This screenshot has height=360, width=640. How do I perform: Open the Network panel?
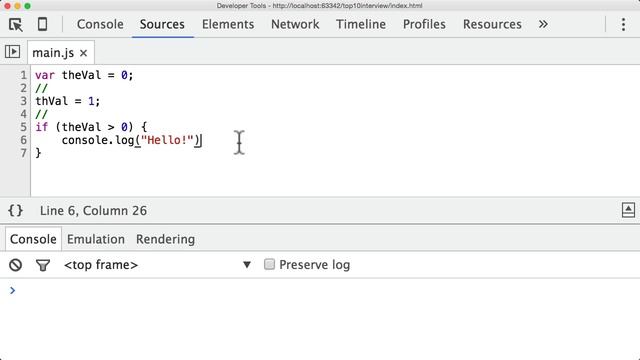[295, 24]
